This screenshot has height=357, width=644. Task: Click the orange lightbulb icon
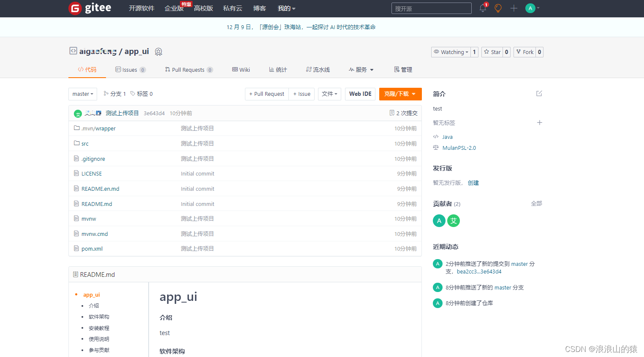point(498,8)
